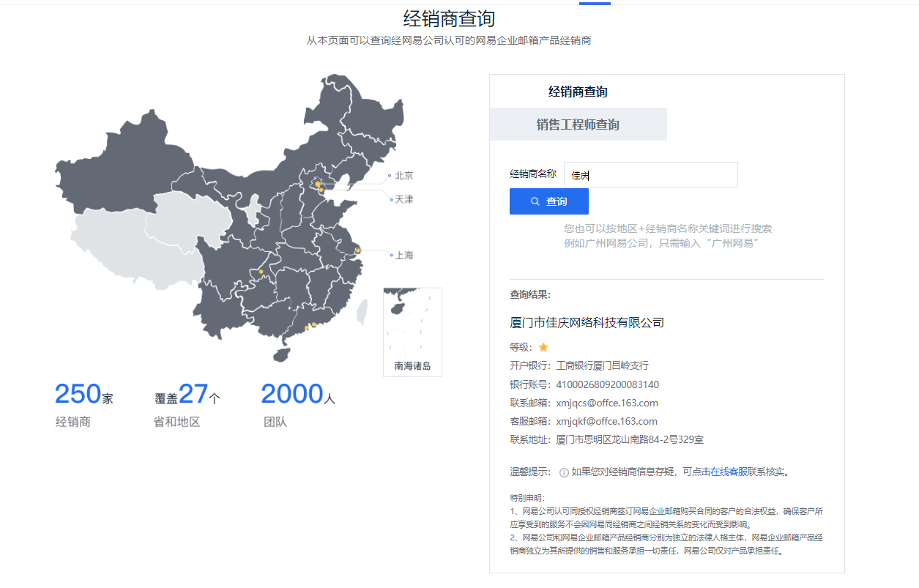Click the 南海诸岛 inset map
The width and height of the screenshot is (919, 588).
(x=412, y=332)
